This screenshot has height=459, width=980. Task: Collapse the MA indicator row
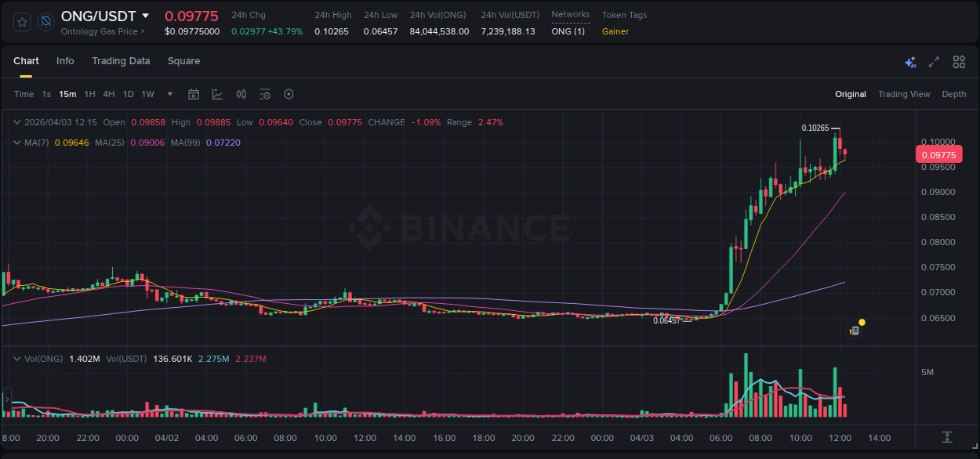click(x=16, y=143)
